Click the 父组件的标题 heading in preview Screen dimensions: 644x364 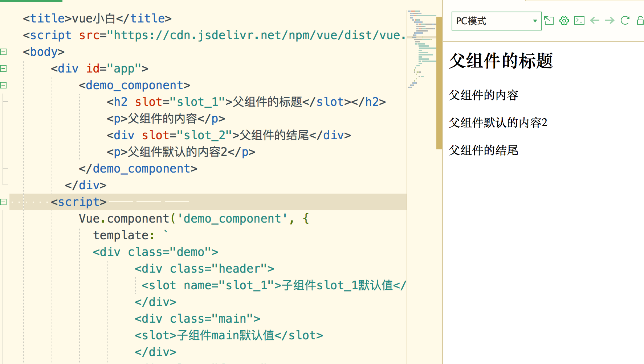501,61
